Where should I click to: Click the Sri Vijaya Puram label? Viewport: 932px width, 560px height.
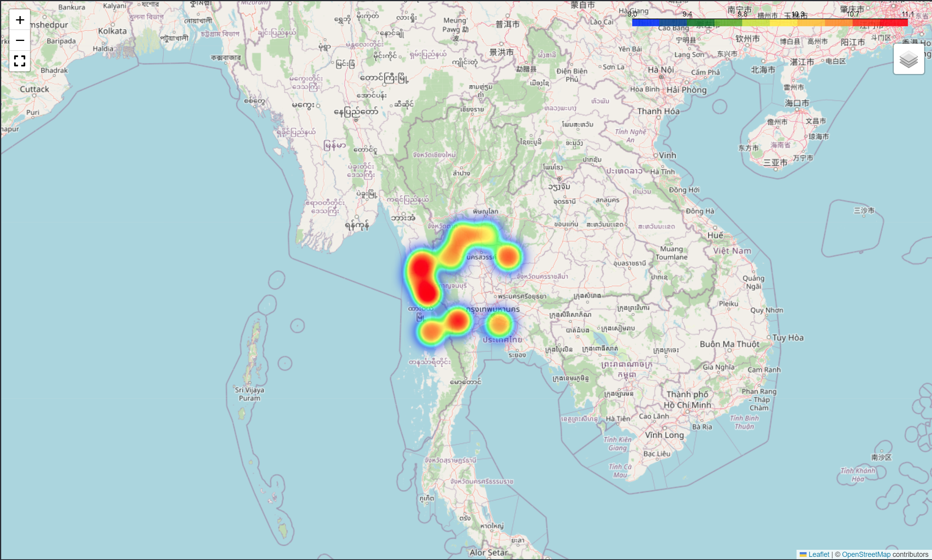pyautogui.click(x=249, y=394)
